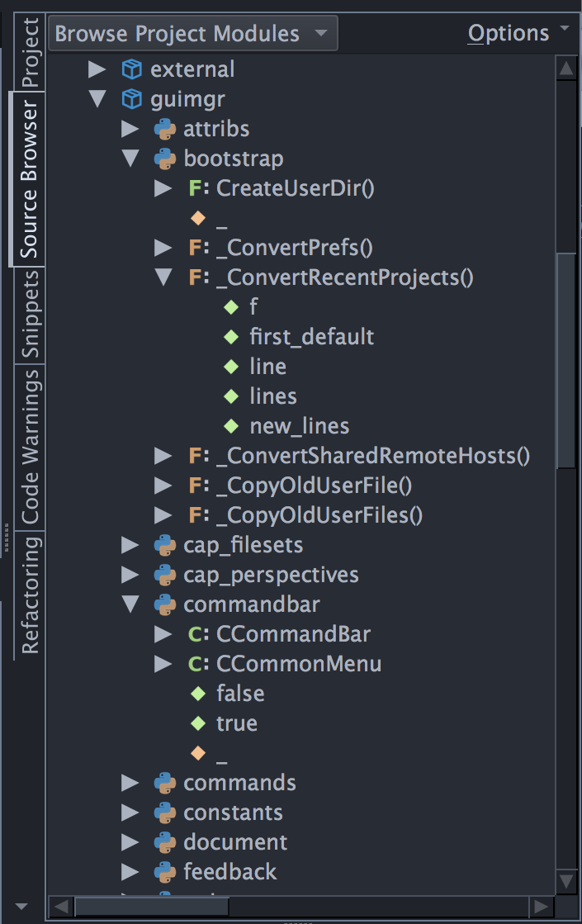Collapse the _ConvertRecentProjects() function

163,277
